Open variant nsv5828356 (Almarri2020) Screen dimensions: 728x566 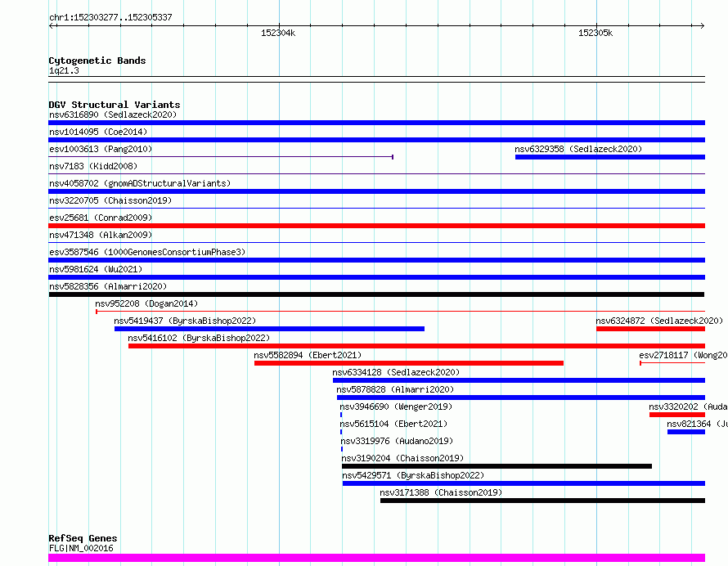coord(108,286)
